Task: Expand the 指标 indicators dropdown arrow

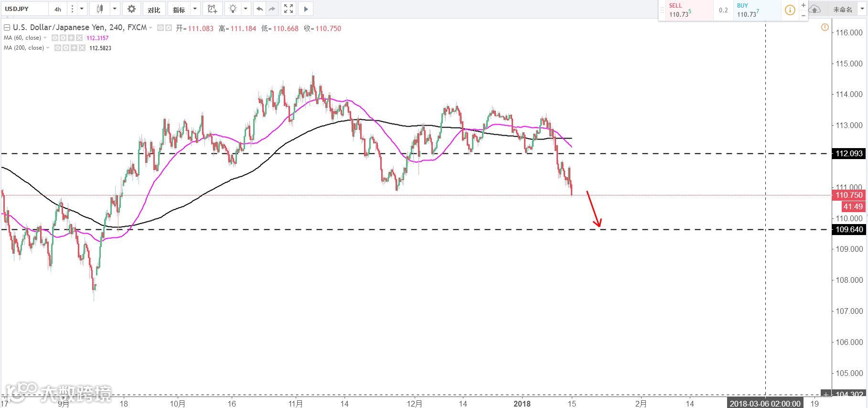Action: point(195,9)
